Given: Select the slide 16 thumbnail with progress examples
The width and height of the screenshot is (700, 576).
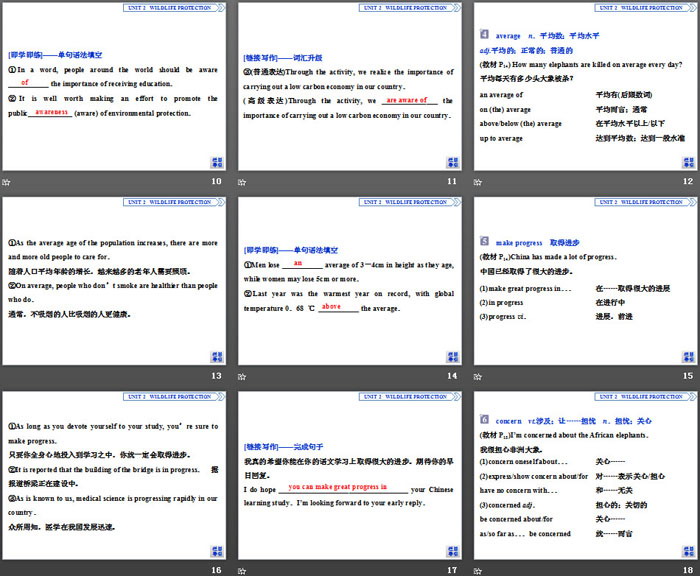Looking at the screenshot, I should 114,476.
